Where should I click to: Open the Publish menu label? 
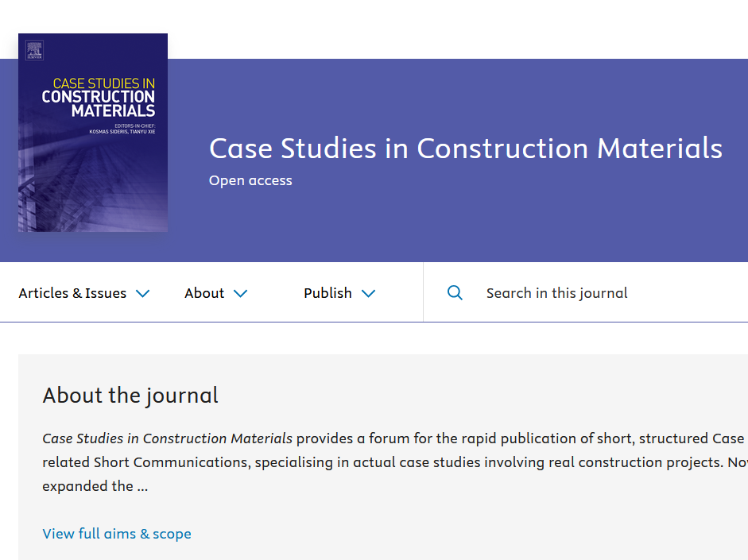click(x=327, y=293)
